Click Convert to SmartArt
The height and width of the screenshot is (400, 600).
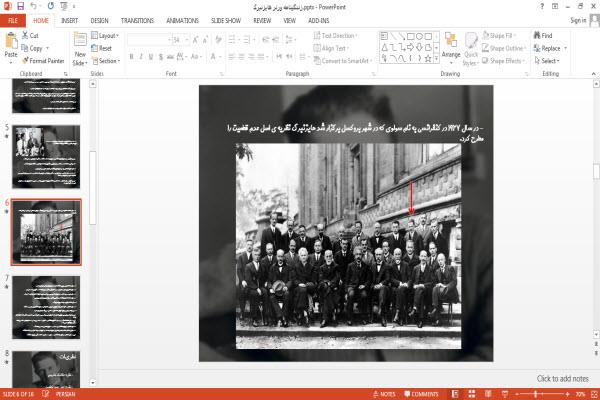342,61
